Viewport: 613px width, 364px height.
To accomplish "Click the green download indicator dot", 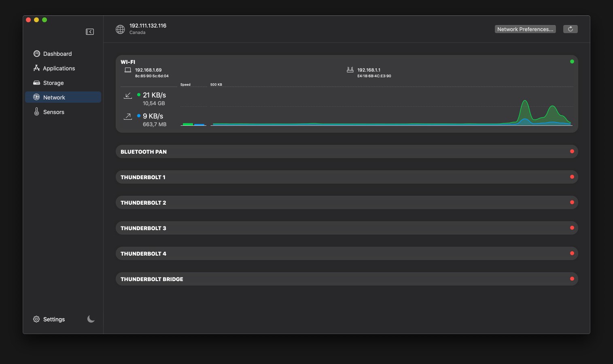I will [139, 95].
